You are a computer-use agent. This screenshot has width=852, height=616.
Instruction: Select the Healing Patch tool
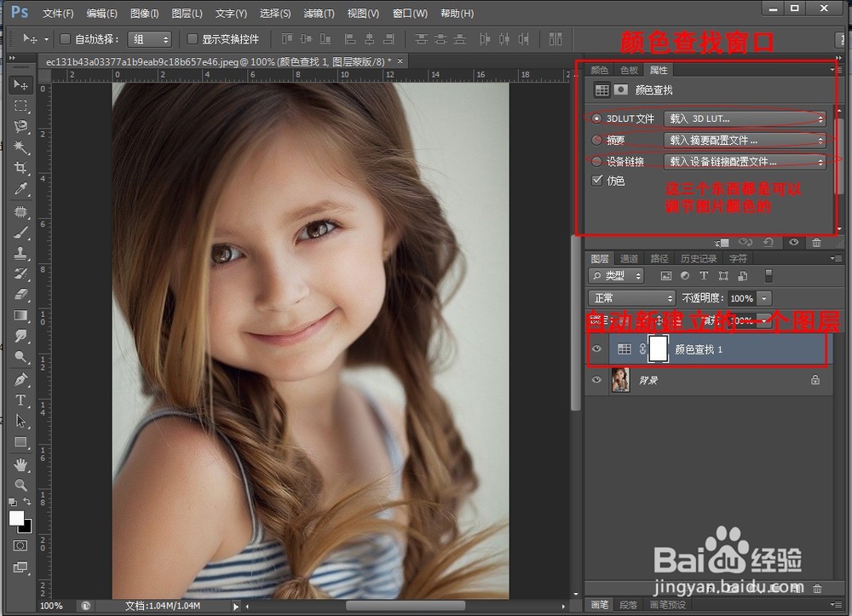pyautogui.click(x=20, y=211)
